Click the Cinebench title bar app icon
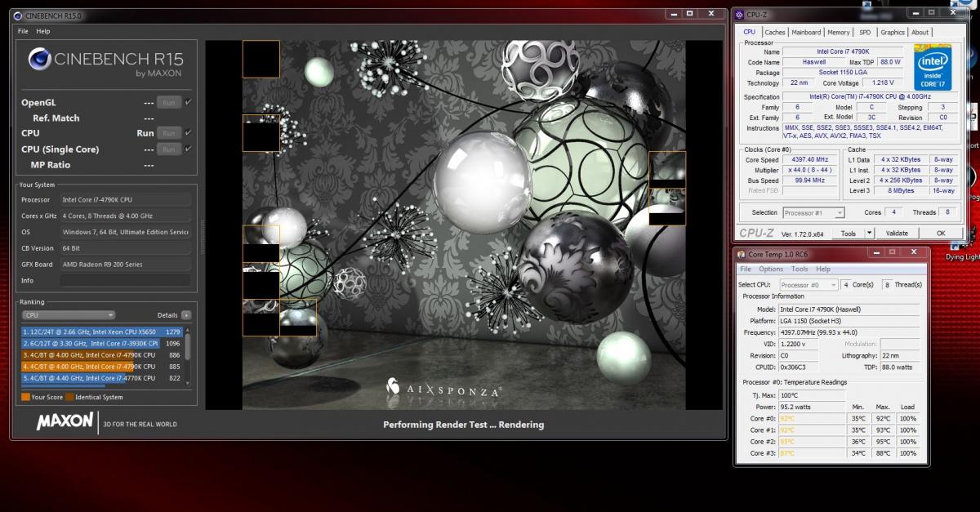The height and width of the screenshot is (512, 980). click(x=19, y=15)
